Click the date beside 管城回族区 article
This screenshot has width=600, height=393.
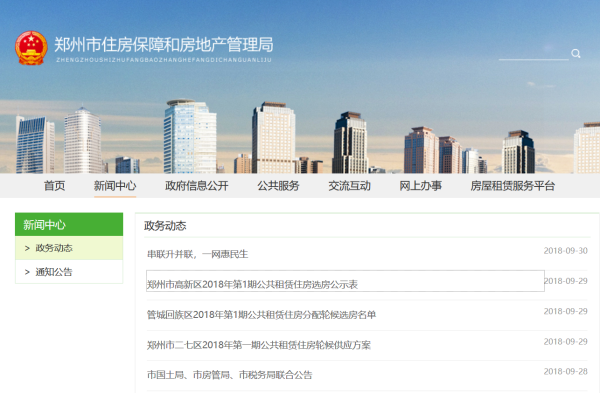[x=566, y=311]
